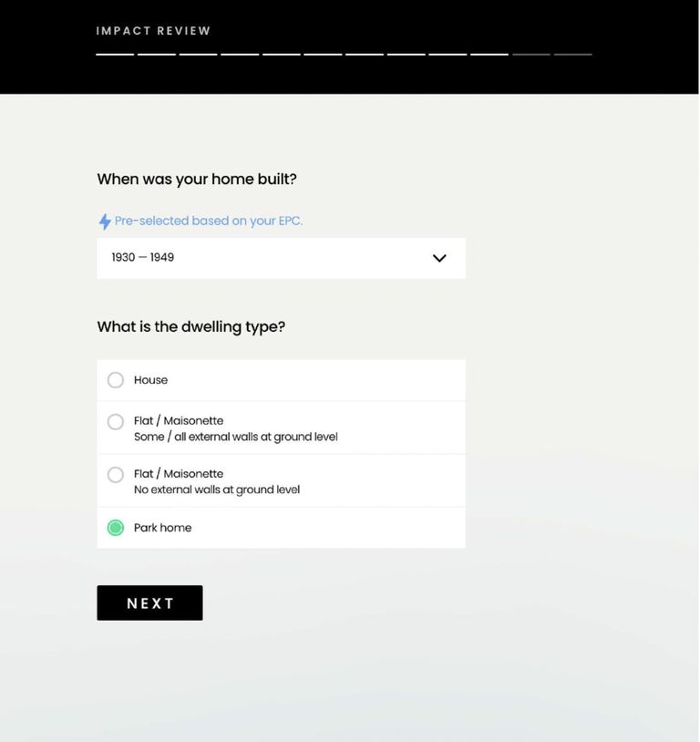Viewport: 700px width, 742px height.
Task: Click the blue lightning bolt EPC icon
Action: click(104, 221)
